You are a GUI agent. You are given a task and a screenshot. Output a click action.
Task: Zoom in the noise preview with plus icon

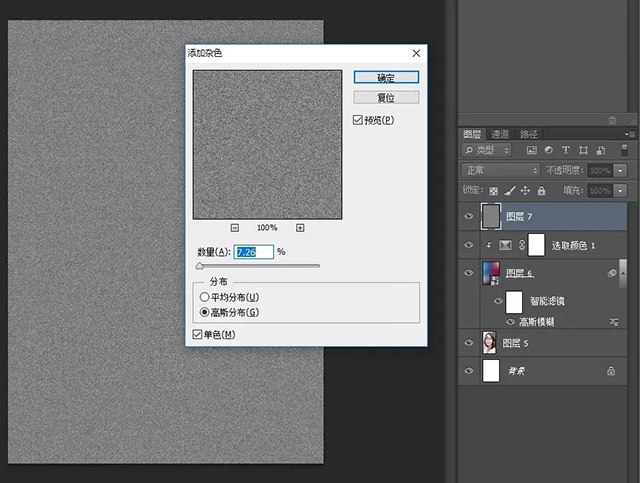(299, 228)
